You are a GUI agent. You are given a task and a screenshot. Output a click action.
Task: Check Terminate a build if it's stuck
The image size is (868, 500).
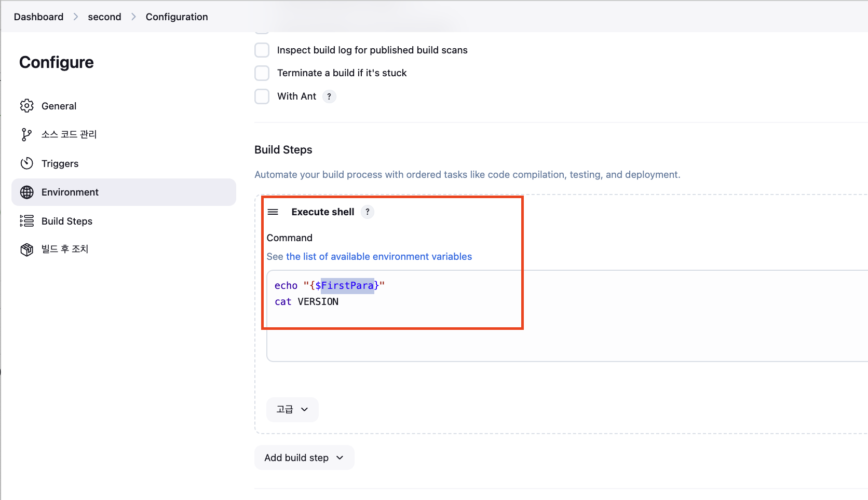coord(262,73)
